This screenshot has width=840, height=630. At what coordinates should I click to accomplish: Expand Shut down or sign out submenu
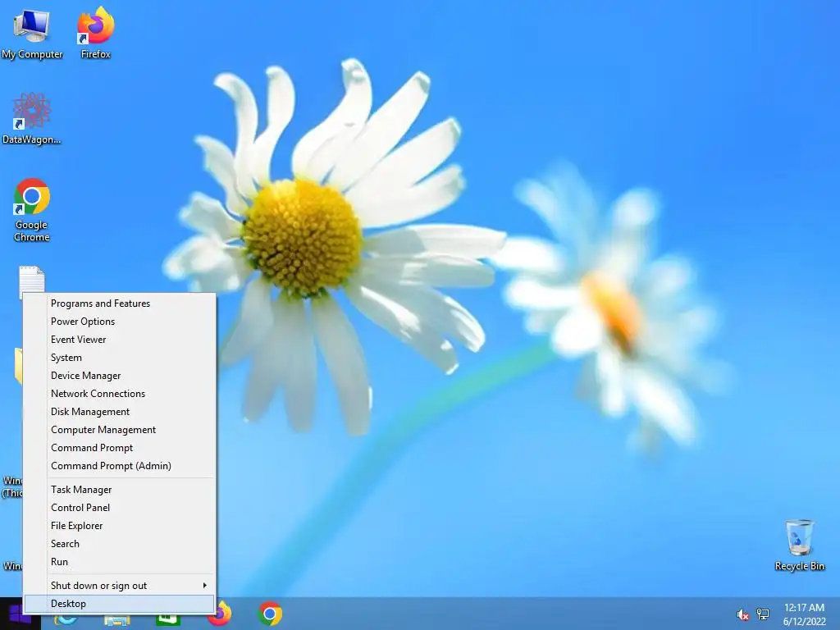coord(120,586)
